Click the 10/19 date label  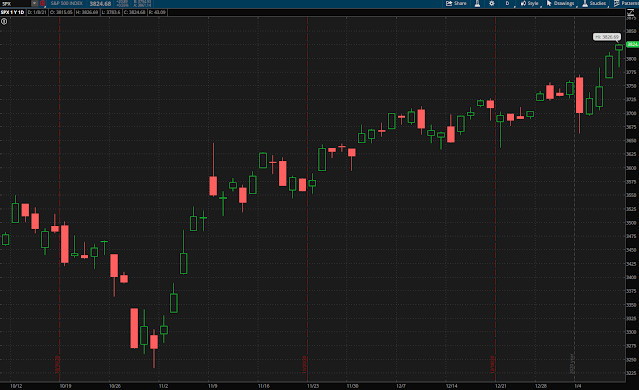coord(65,386)
